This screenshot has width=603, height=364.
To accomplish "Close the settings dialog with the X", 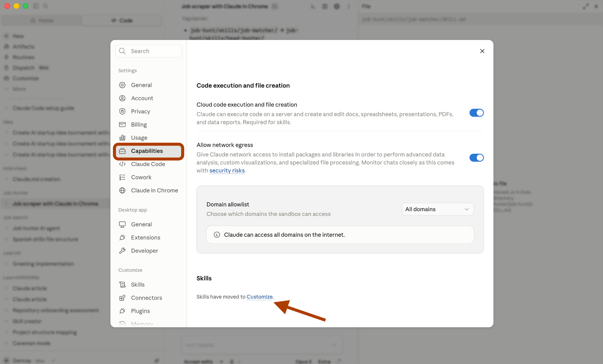I will (482, 51).
